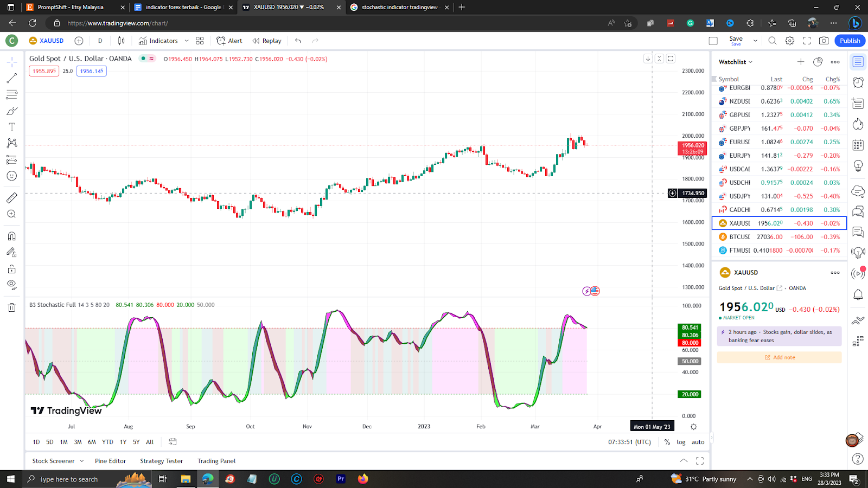Screen dimensions: 868x488
Task: Open XAUUSD symbol search selector
Action: (x=47, y=41)
